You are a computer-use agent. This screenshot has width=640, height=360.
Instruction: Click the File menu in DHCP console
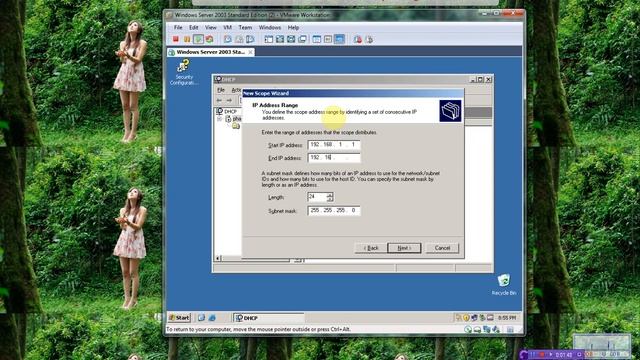(x=221, y=90)
